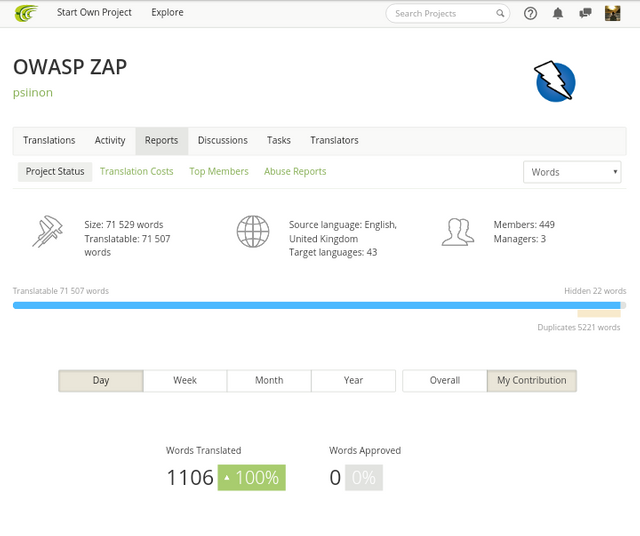The width and height of the screenshot is (640, 536).
Task: Open the Explore link
Action: pyautogui.click(x=167, y=13)
